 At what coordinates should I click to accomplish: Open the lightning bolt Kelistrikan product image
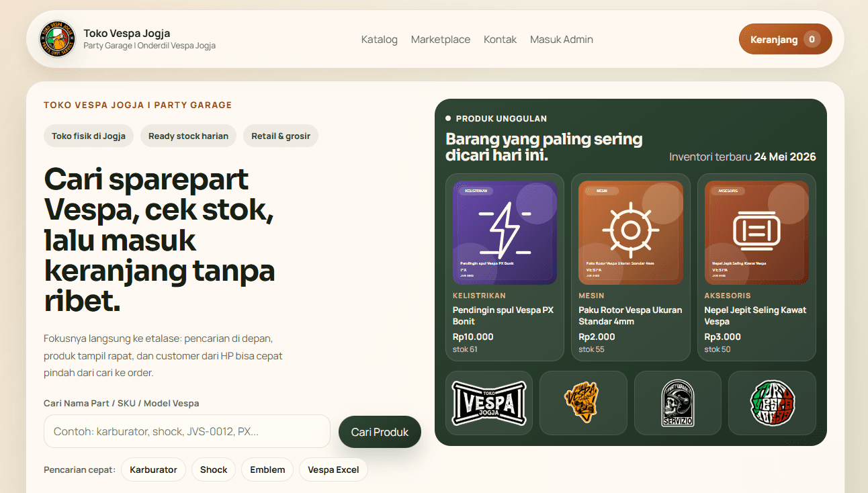pyautogui.click(x=505, y=232)
